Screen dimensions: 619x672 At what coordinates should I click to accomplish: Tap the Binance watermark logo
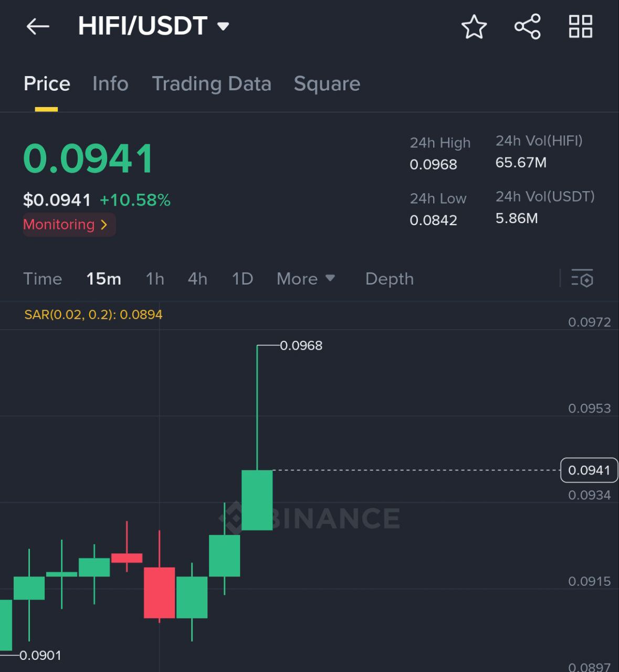click(x=310, y=518)
